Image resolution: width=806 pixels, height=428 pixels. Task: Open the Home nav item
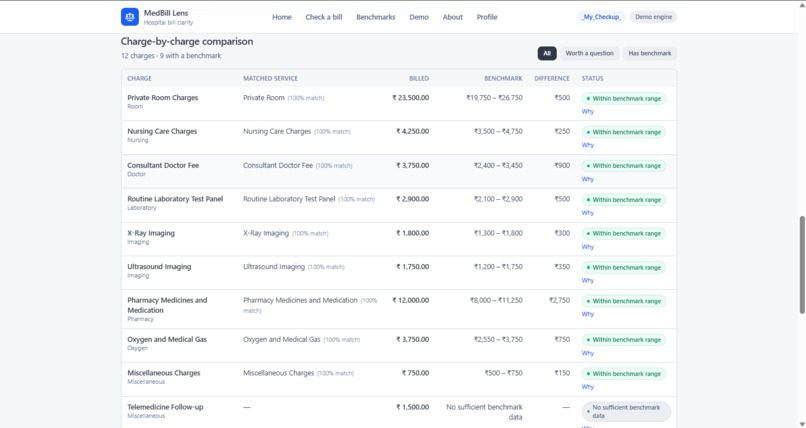(x=282, y=17)
